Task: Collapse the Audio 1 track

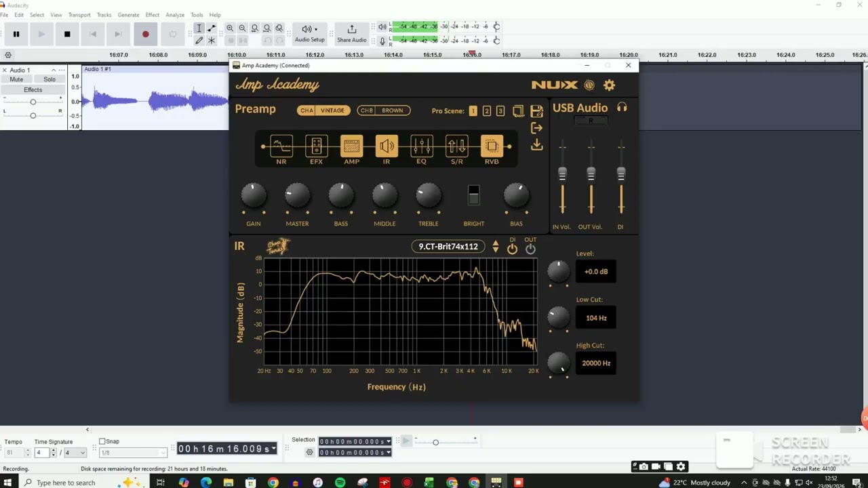Action: [x=54, y=70]
